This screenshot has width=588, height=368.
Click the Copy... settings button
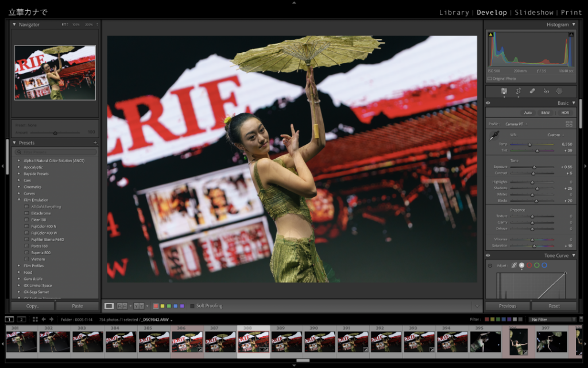[x=33, y=306]
